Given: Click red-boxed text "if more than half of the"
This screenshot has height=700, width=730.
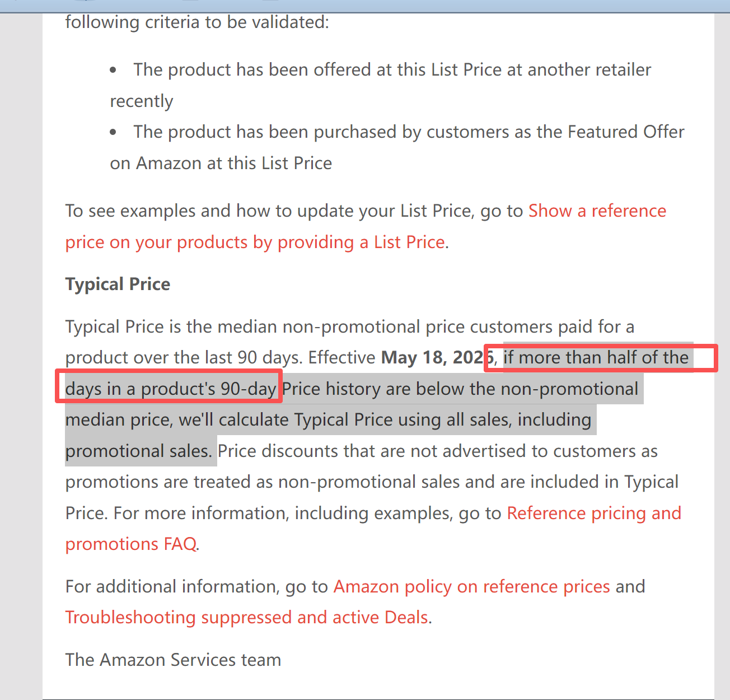Looking at the screenshot, I should coord(596,358).
